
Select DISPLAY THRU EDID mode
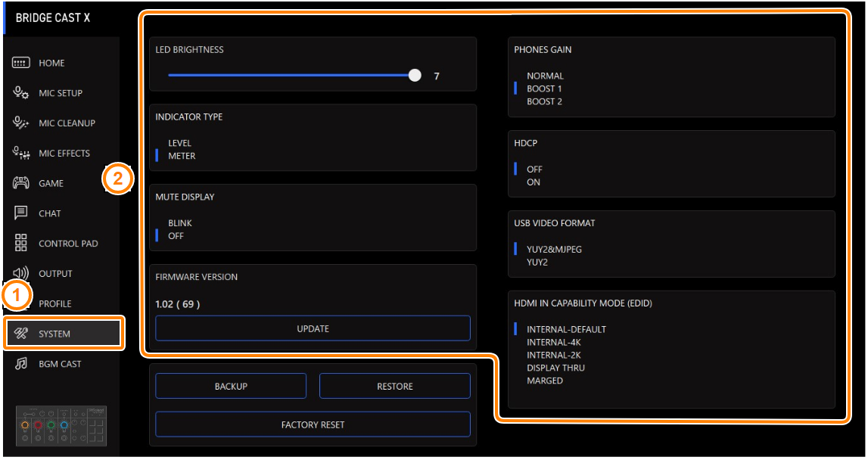[x=555, y=368]
